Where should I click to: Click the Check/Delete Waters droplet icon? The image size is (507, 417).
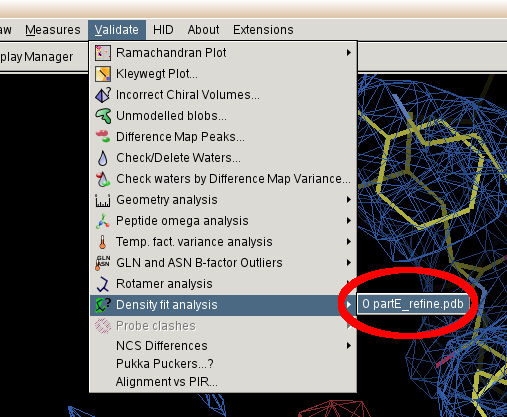(x=103, y=158)
